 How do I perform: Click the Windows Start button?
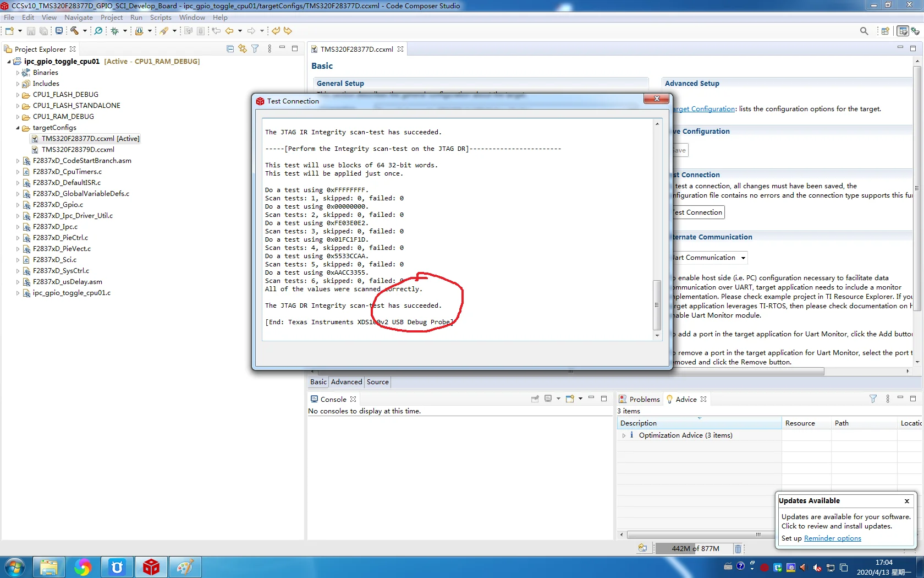tap(15, 567)
